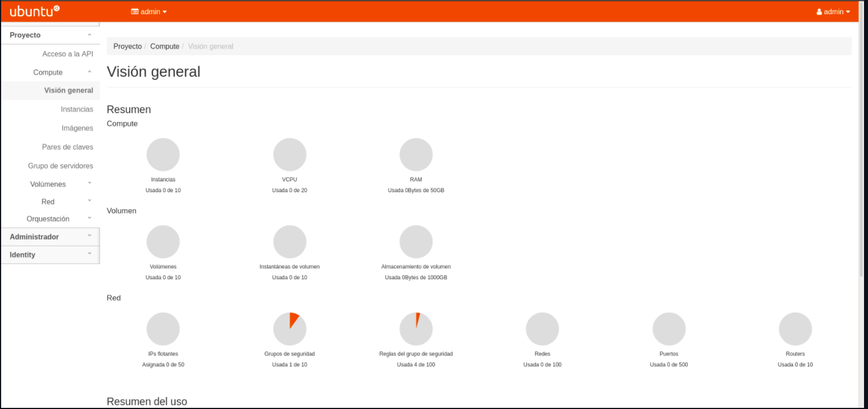Click the VCPU usage pie chart
This screenshot has width=868, height=409.
pyautogui.click(x=290, y=154)
